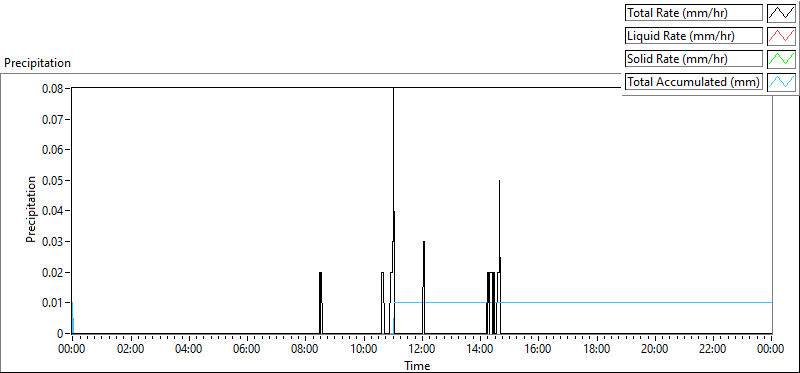Click the 02:00 time axis label
Image resolution: width=800 pixels, height=373 pixels.
[131, 349]
